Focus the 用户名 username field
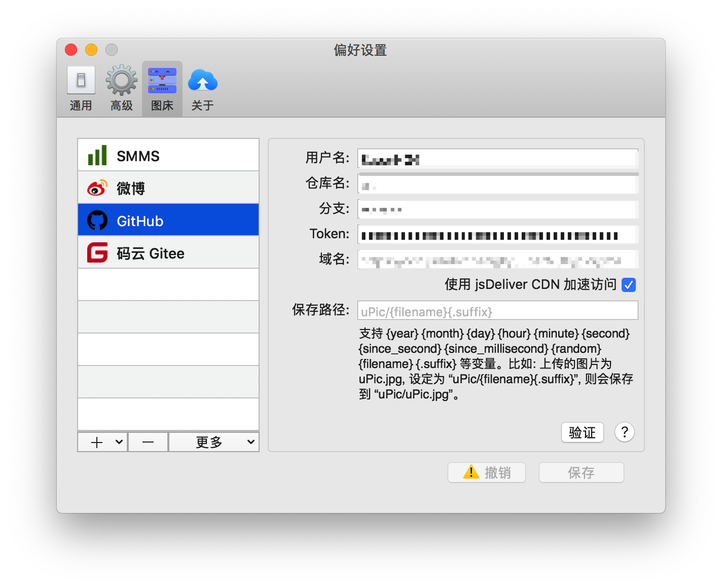The image size is (722, 588). 498,159
